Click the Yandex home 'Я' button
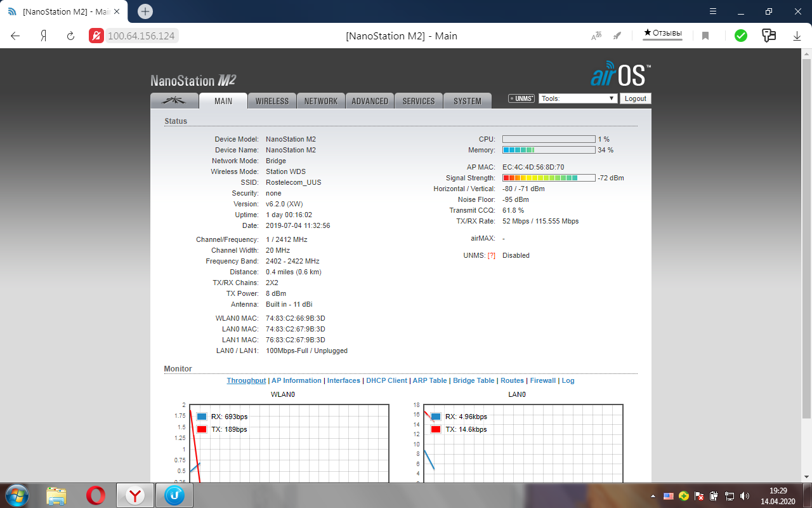The height and width of the screenshot is (508, 812). coord(43,36)
